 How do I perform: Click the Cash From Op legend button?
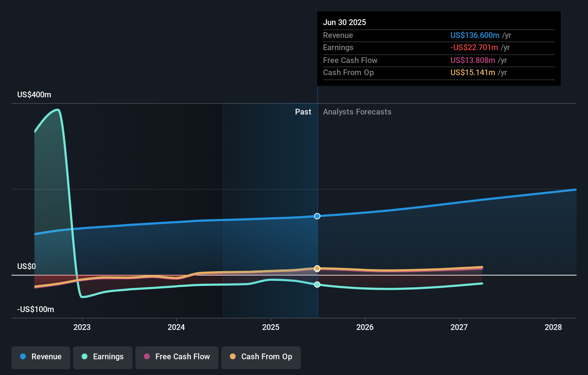(261, 357)
